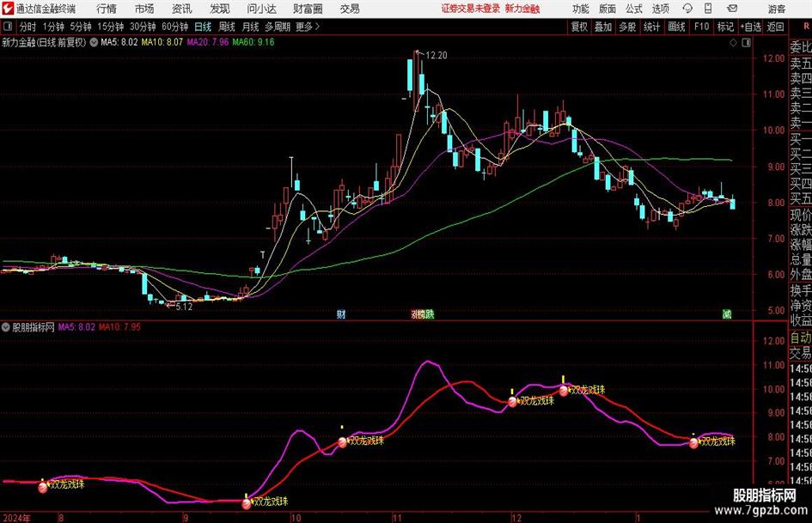This screenshot has width=812, height=523.
Task: Open the 行情 menu
Action: tap(107, 9)
